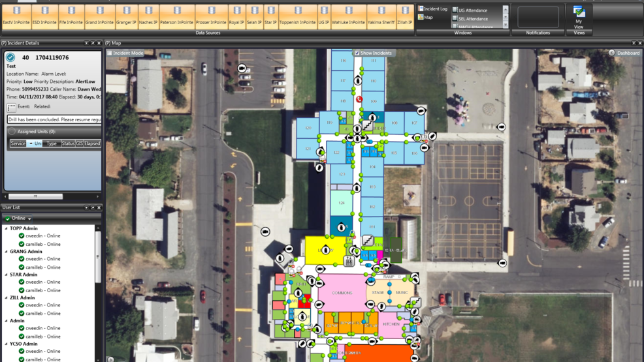
Task: Toggle the UG Attendance window checkbox
Action: [x=455, y=10]
